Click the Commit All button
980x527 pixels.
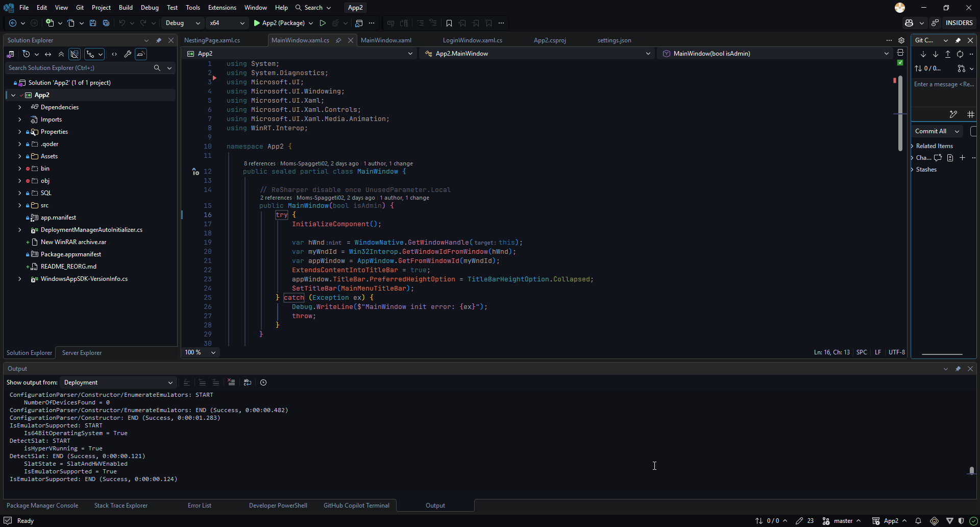click(930, 131)
